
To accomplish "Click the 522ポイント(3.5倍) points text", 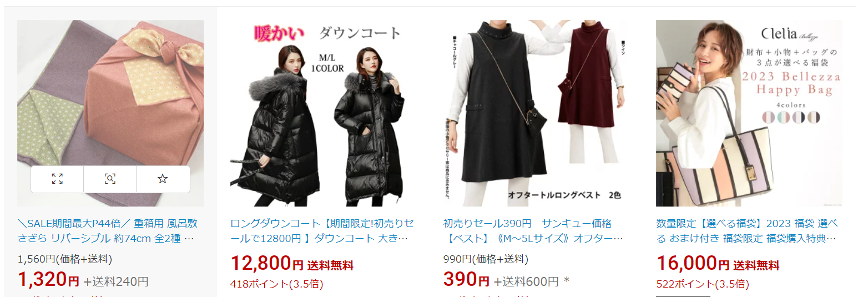I will 703,284.
